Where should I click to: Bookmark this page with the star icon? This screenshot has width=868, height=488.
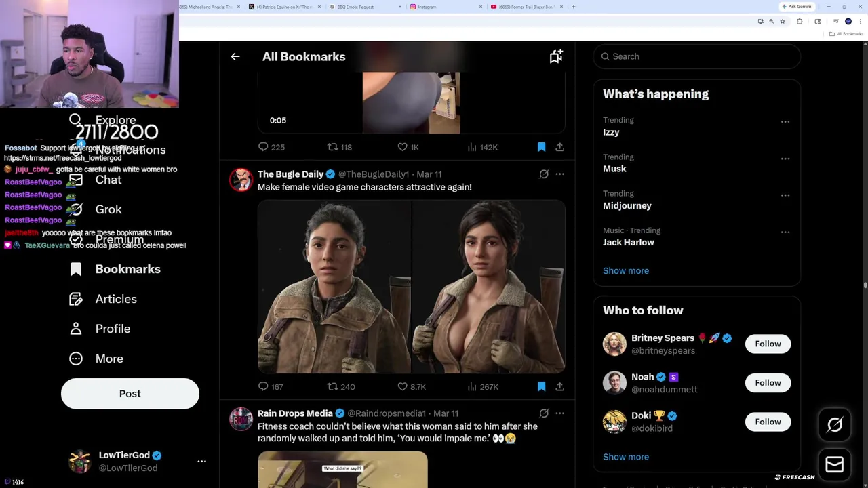click(783, 22)
